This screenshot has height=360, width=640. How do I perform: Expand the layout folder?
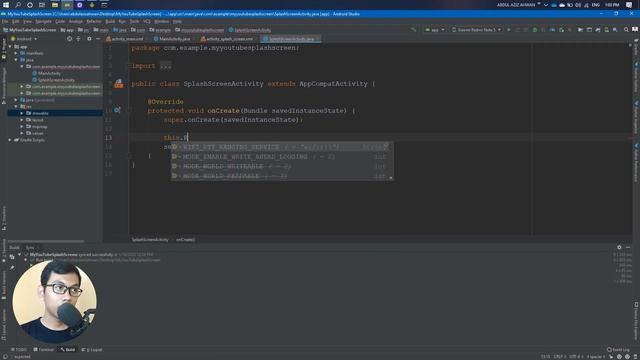[22, 120]
